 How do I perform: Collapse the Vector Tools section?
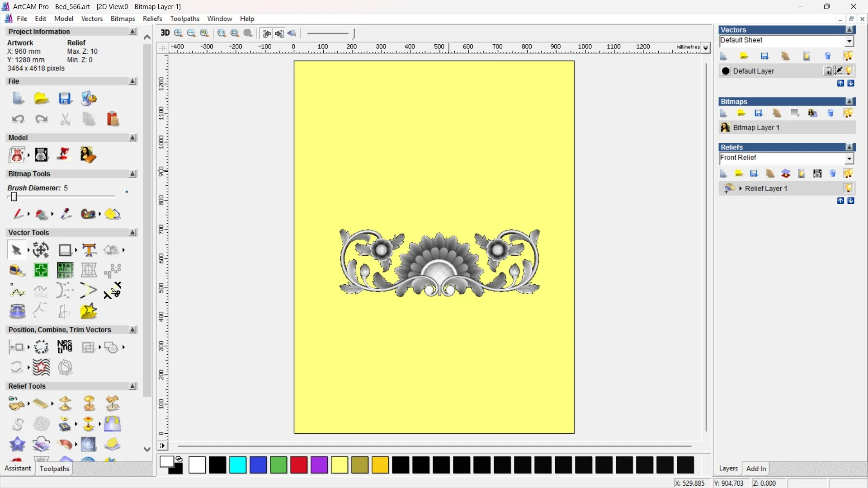132,232
